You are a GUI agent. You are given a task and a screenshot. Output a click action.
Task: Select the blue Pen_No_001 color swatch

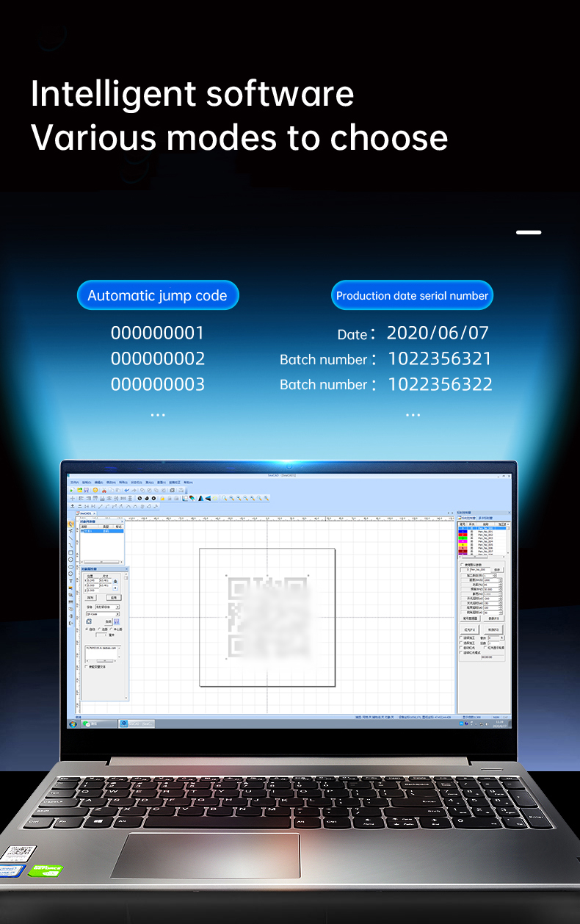point(463,531)
